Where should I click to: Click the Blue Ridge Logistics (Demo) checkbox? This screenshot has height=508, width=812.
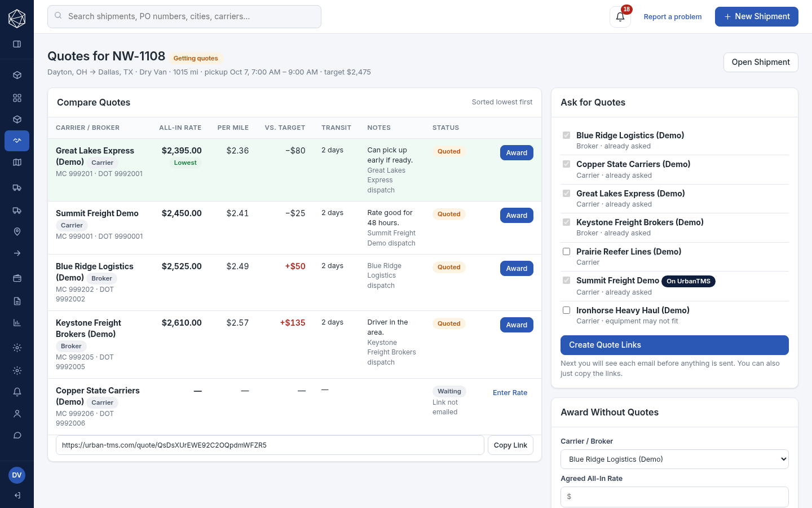566,135
